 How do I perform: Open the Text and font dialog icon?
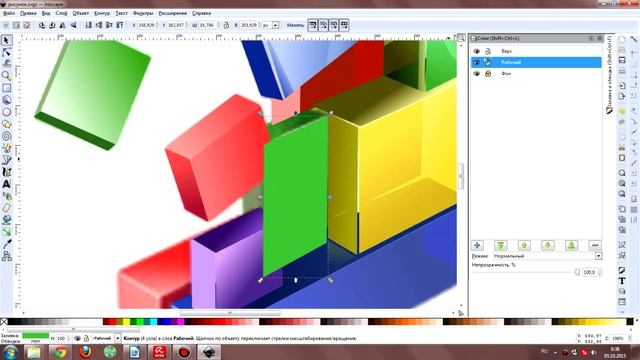click(x=622, y=281)
